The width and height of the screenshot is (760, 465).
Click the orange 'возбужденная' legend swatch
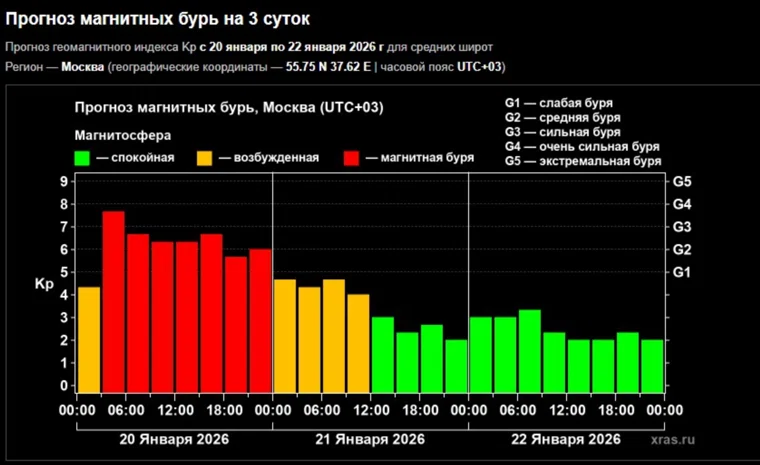(x=205, y=157)
